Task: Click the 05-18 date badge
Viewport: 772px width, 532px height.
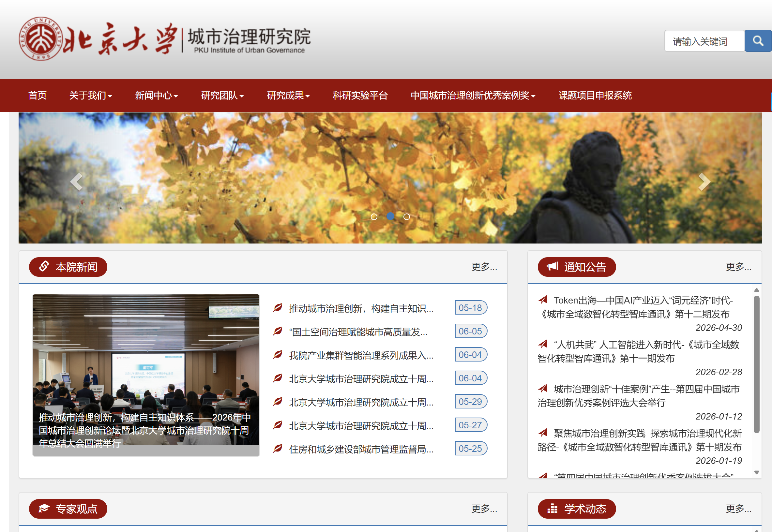Action: pos(471,308)
